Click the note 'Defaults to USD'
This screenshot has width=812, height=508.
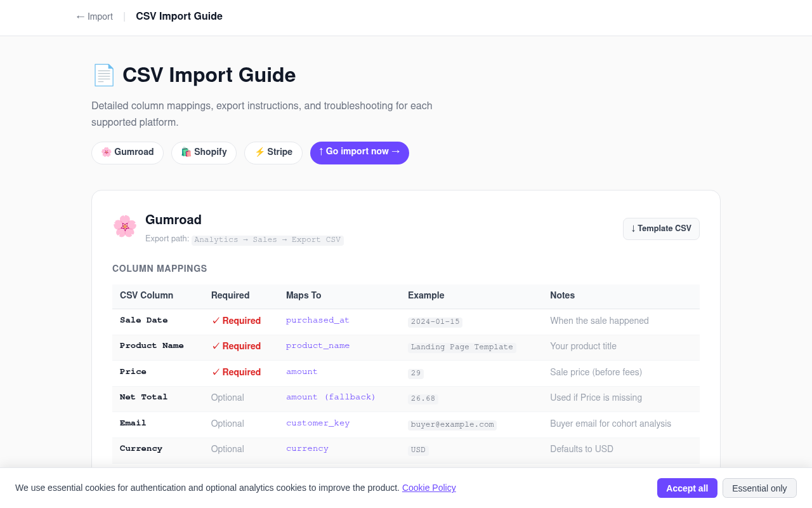tap(582, 449)
